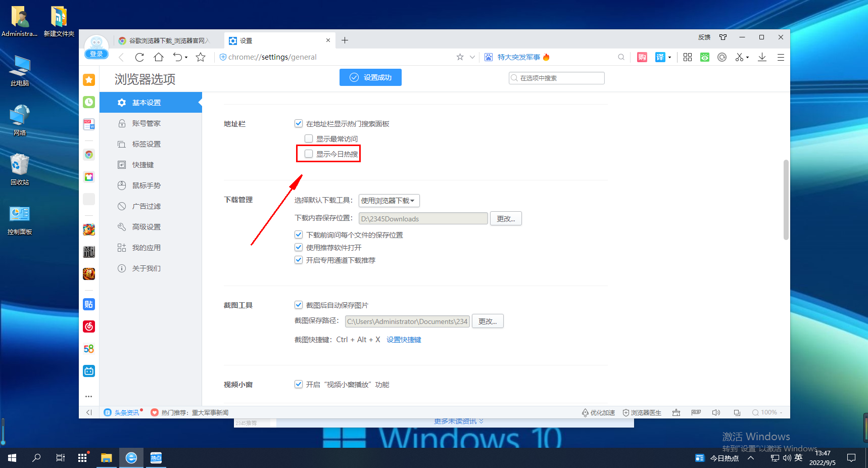868x468 pixels.
Task: Expand the undo button dropdown arrow
Action: (186, 57)
